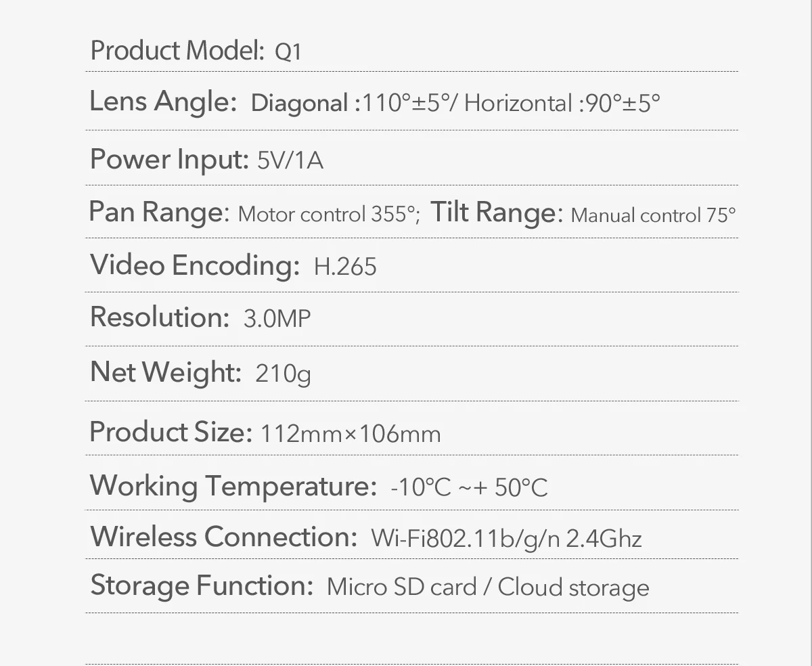Select the 5V/1A power value
Viewport: 812px width, 666px height.
[290, 160]
